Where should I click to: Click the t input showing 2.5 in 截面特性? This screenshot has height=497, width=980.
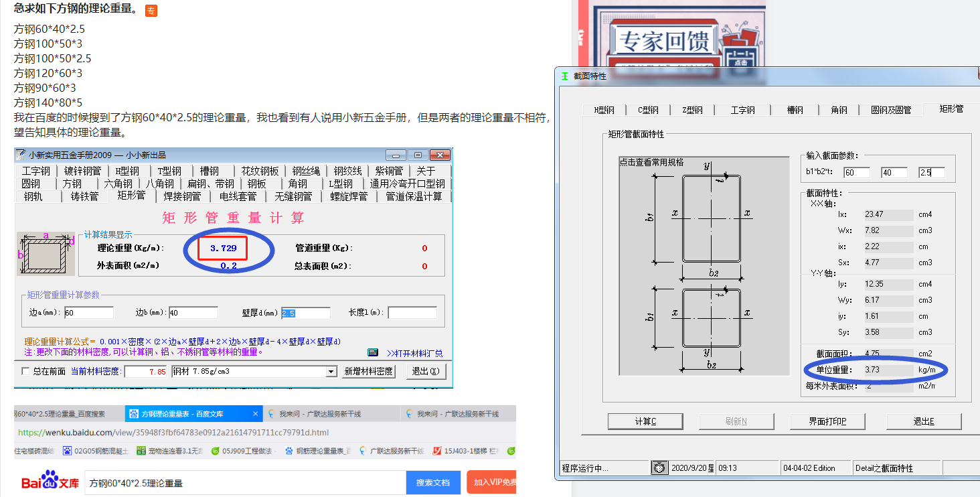tap(931, 172)
